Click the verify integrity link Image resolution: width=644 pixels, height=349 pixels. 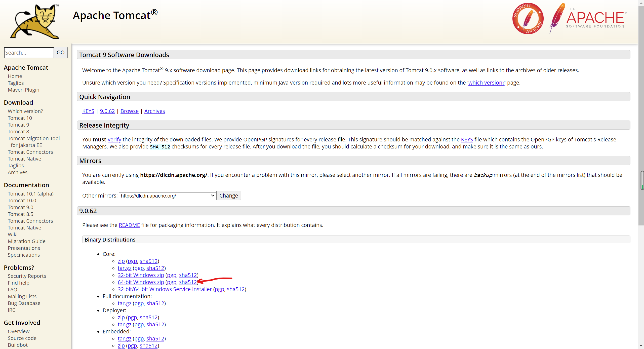point(114,139)
